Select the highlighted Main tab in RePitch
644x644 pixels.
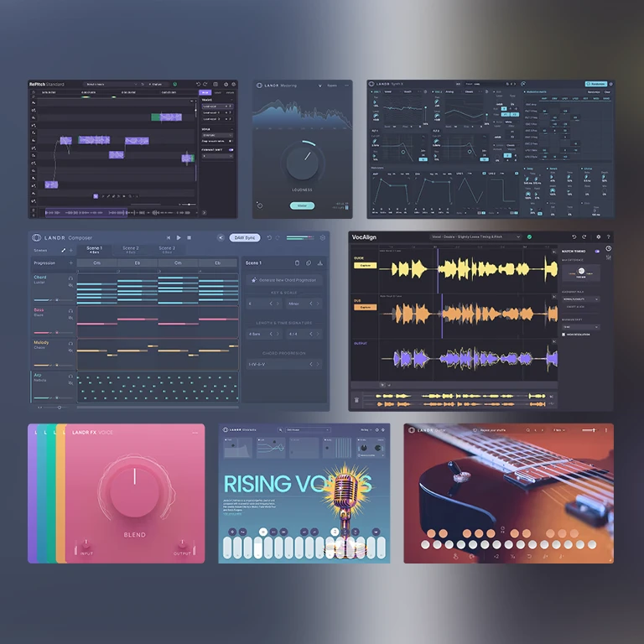205,93
